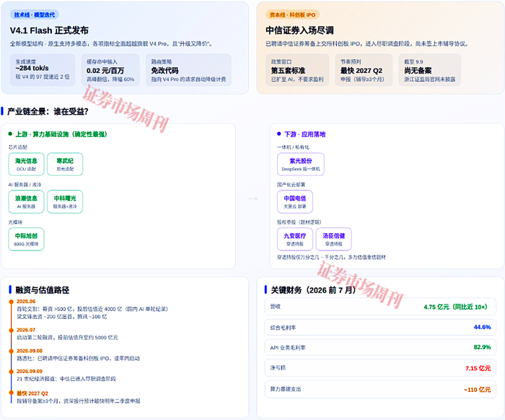
Task: Open the 生成速度 ~284 tok/s stat card
Action: [x=43, y=70]
